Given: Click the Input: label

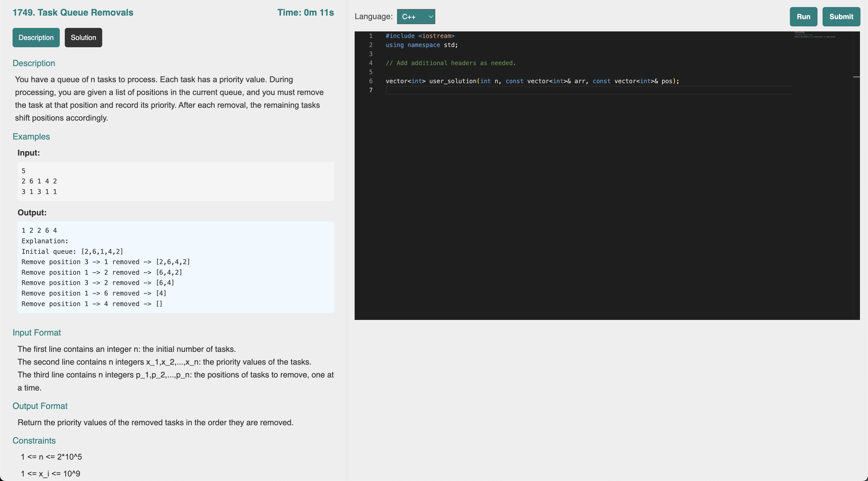Looking at the screenshot, I should coord(29,153).
